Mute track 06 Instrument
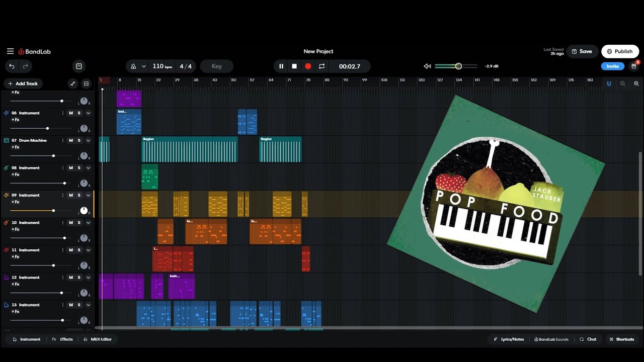Viewport: 644px width, 362px height. pyautogui.click(x=71, y=113)
